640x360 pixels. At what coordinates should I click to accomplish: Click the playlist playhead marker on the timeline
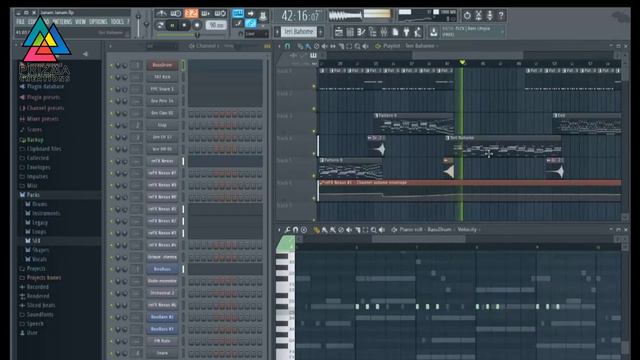pyautogui.click(x=462, y=62)
